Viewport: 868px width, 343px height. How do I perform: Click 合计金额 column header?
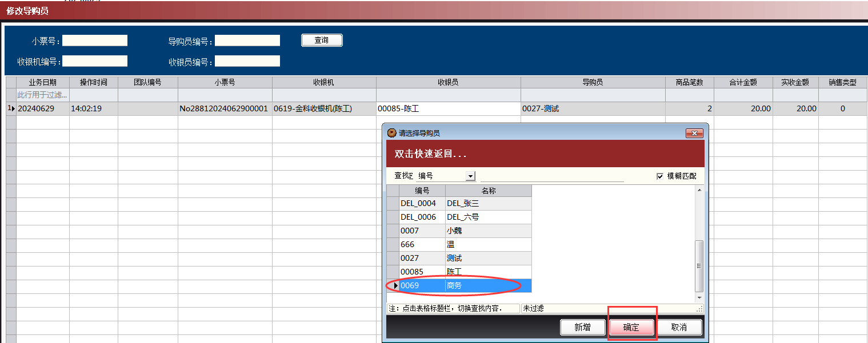pyautogui.click(x=743, y=82)
